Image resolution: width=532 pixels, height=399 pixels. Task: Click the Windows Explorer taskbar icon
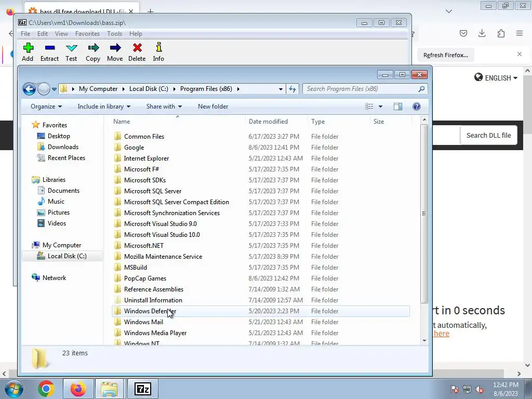click(x=109, y=389)
